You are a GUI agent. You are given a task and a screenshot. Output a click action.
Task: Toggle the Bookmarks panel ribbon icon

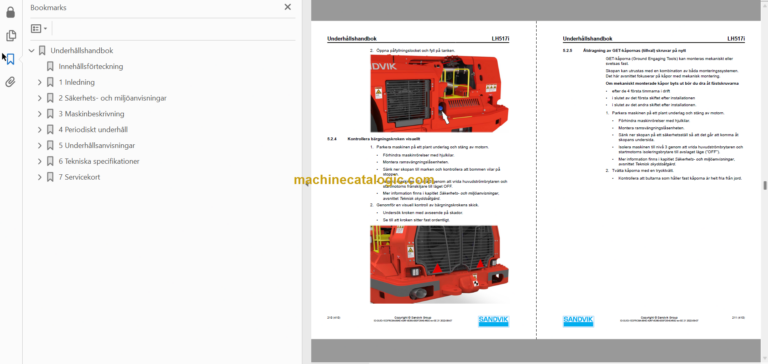click(x=10, y=59)
